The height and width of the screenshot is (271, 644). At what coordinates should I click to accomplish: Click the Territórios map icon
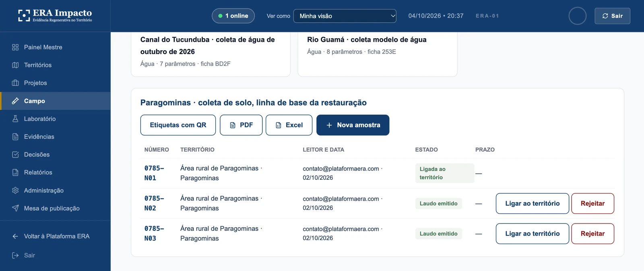click(x=15, y=65)
